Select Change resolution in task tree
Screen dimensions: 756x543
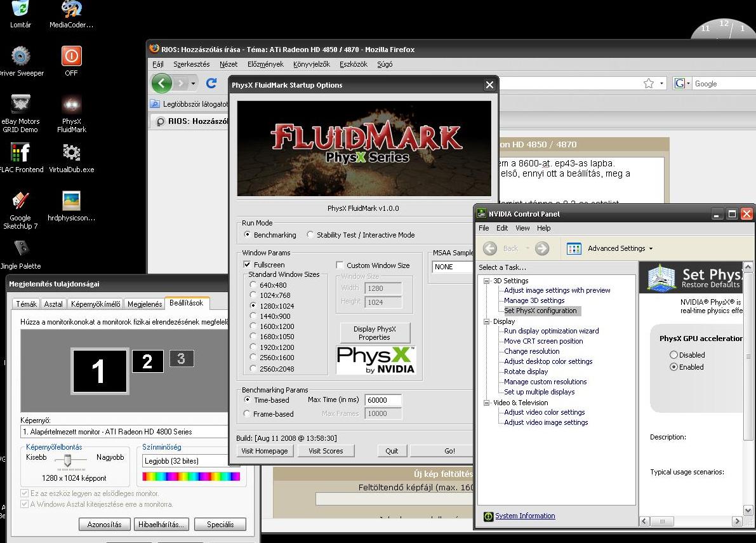click(532, 351)
